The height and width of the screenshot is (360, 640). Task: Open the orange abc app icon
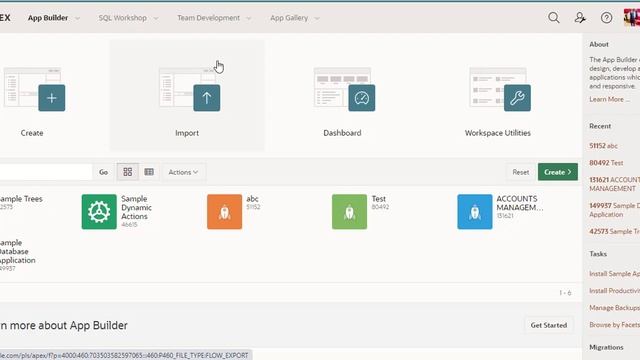pyautogui.click(x=224, y=212)
